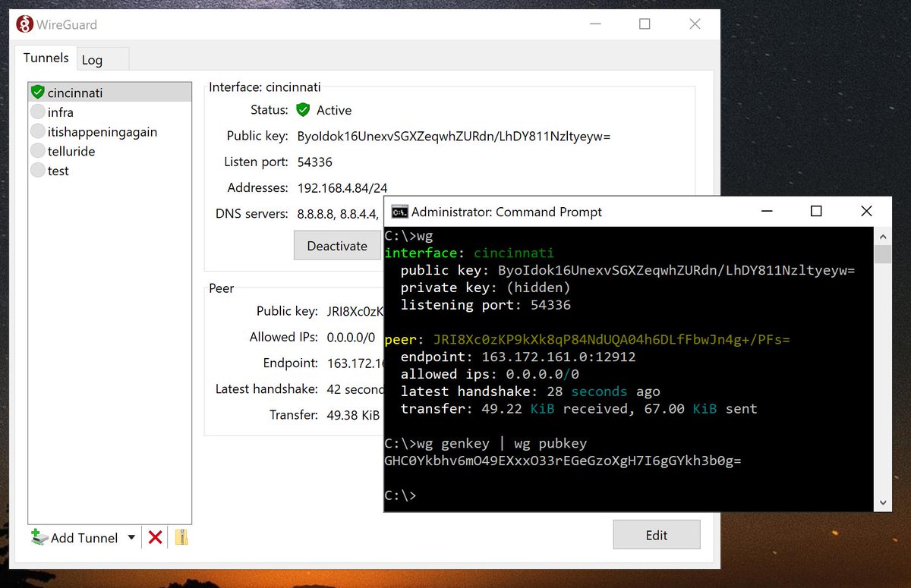Select the cincinnati tunnel
This screenshot has height=588, width=911.
point(110,93)
